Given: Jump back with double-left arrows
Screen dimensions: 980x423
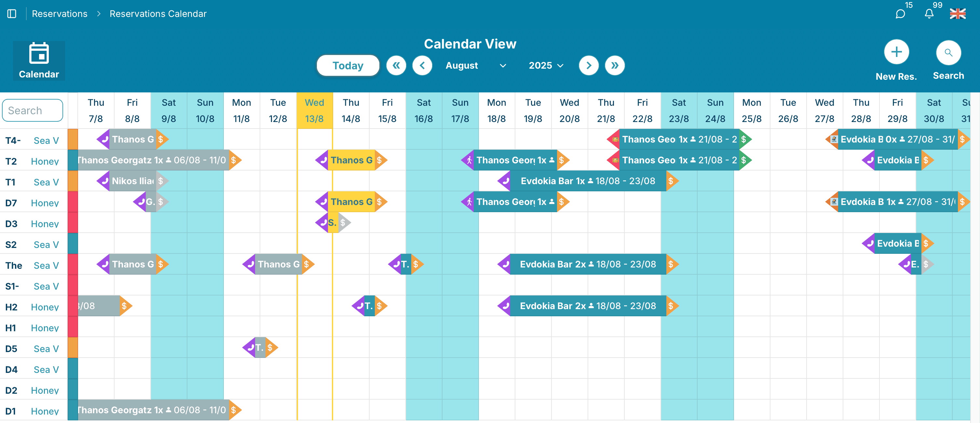Looking at the screenshot, I should coord(396,65).
